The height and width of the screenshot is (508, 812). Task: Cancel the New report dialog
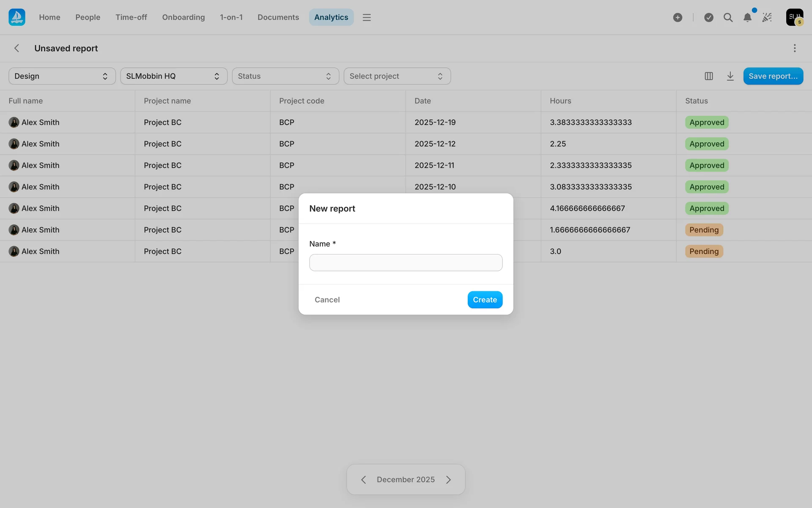pyautogui.click(x=327, y=300)
